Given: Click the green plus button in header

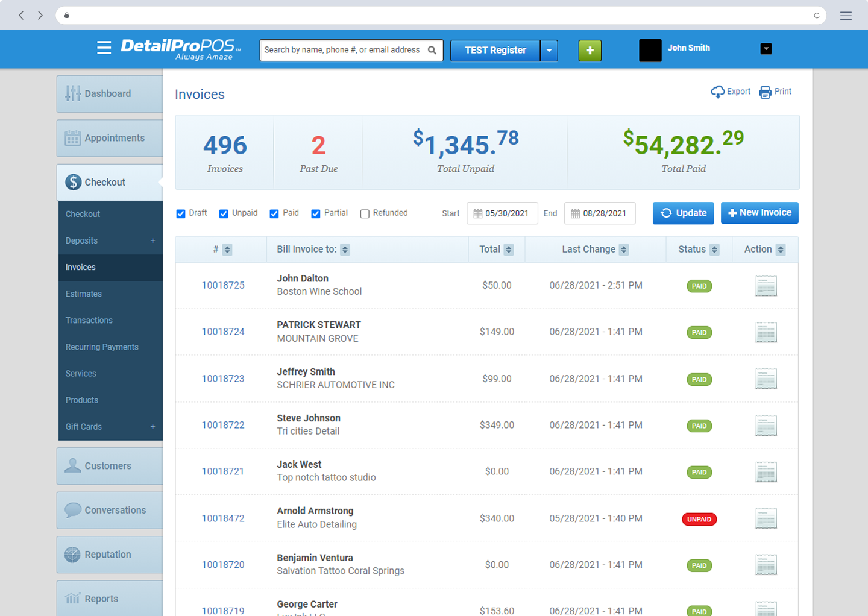Looking at the screenshot, I should click(590, 51).
